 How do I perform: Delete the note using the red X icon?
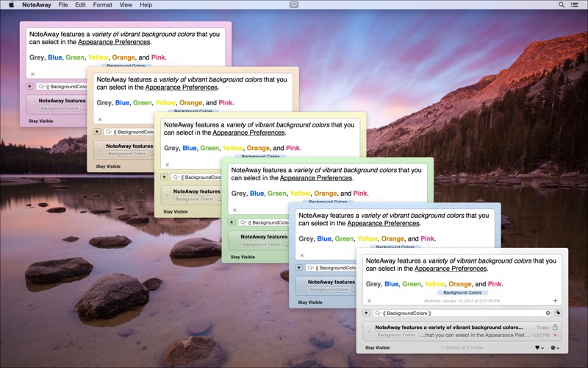click(x=555, y=336)
